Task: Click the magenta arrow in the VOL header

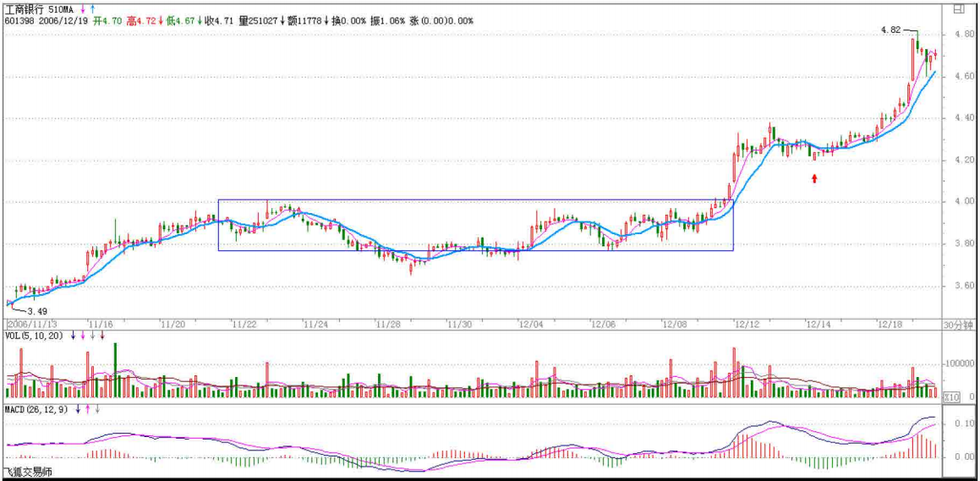Action: pos(83,336)
